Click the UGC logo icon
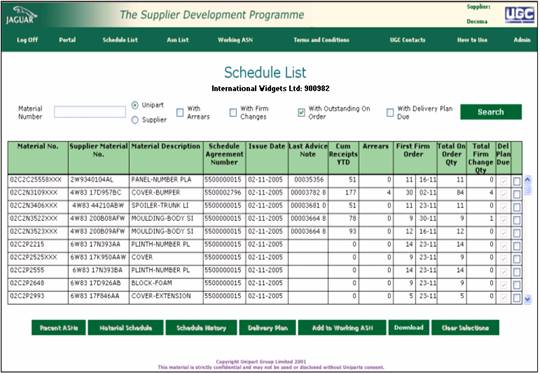Screen dimensions: 540x374 point(520,15)
